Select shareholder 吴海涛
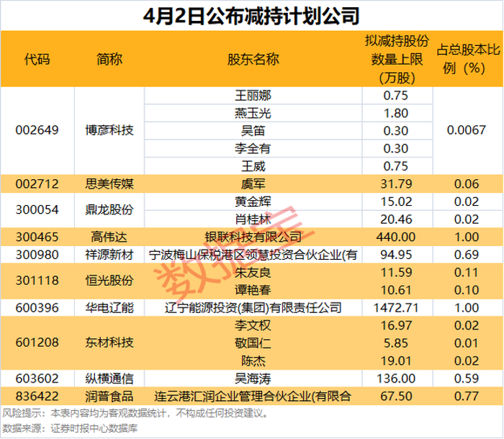Image resolution: width=504 pixels, height=439 pixels. pyautogui.click(x=253, y=379)
